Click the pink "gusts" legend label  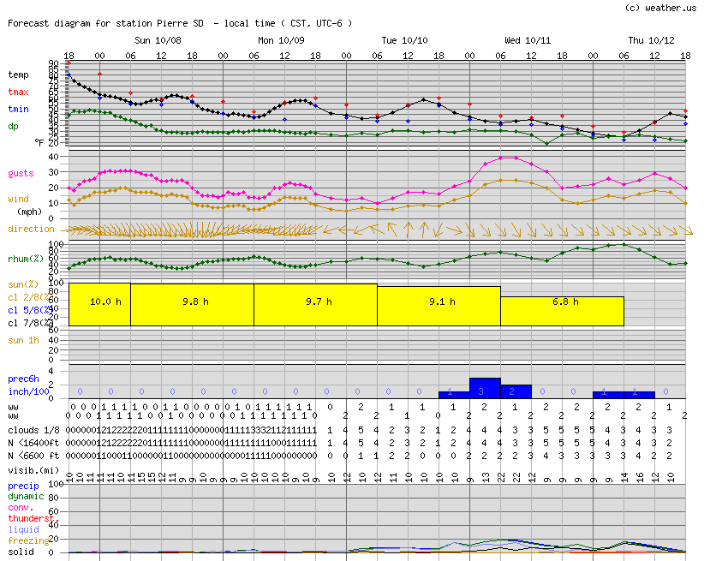pyautogui.click(x=21, y=173)
